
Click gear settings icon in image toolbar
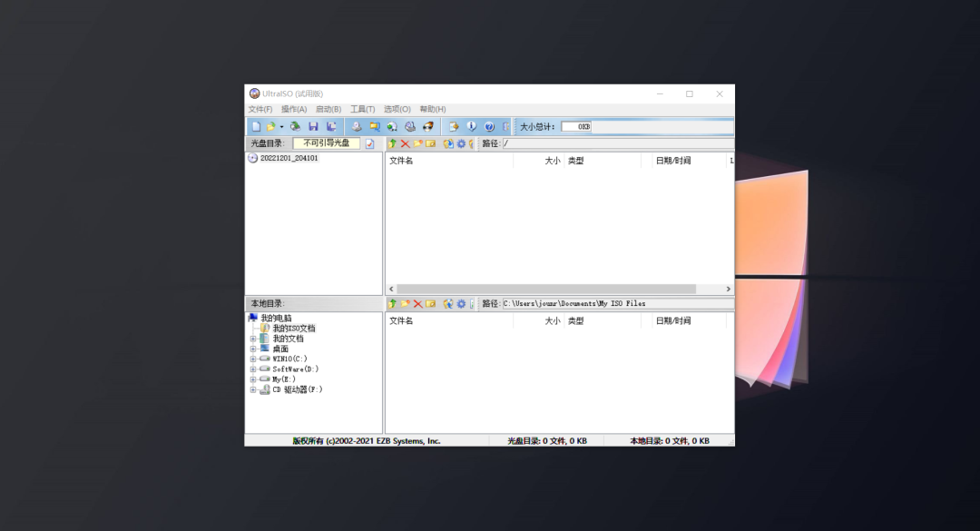click(x=461, y=143)
